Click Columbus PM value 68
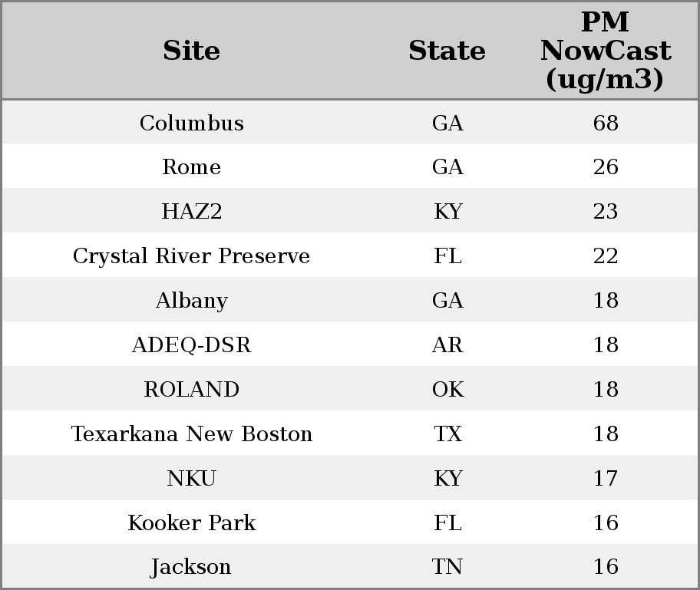This screenshot has width=700, height=590. click(x=606, y=123)
